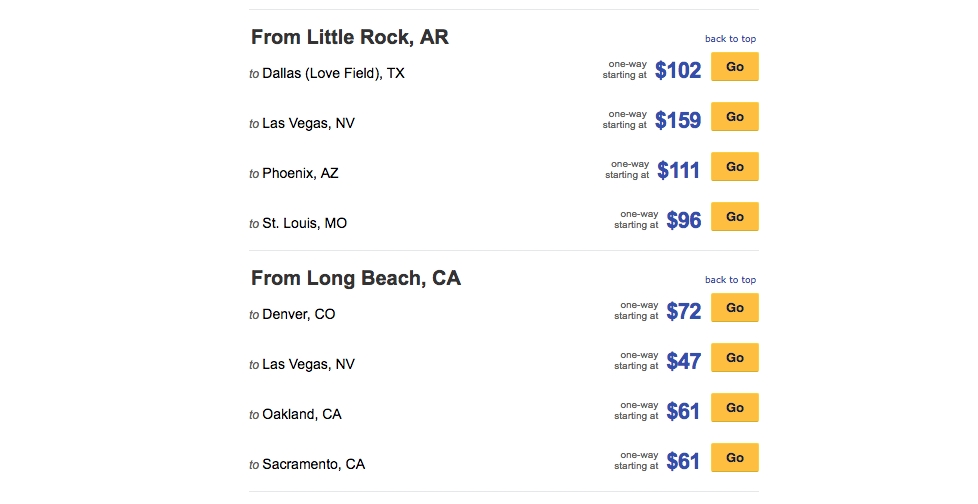Image resolution: width=978 pixels, height=504 pixels.
Task: Click Go for the Sacramento, CA fare
Action: pyautogui.click(x=734, y=458)
